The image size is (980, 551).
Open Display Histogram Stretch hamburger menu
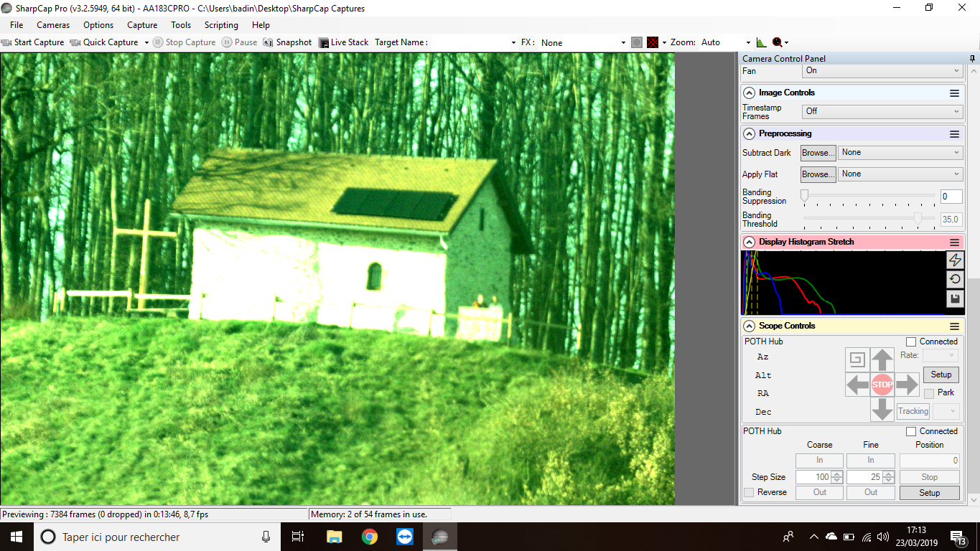click(x=954, y=242)
